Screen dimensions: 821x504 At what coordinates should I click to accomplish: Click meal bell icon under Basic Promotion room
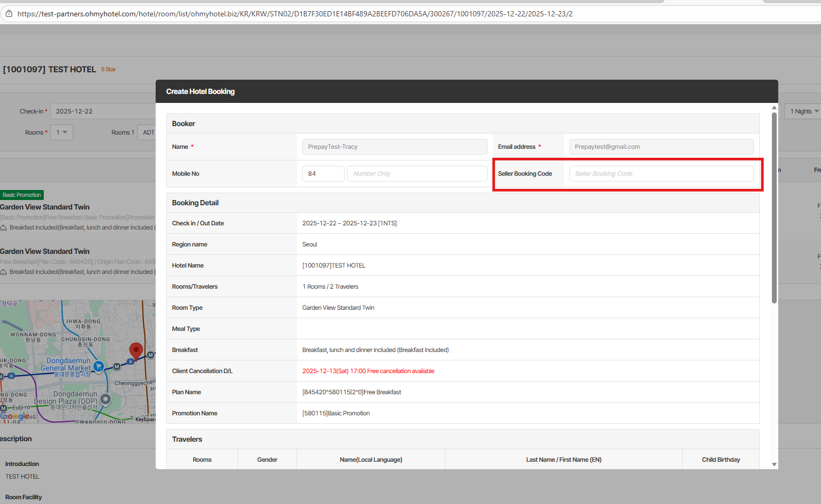[4, 227]
